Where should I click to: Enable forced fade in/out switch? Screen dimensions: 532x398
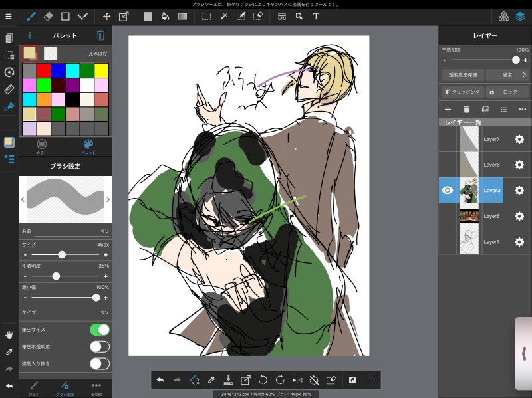(100, 363)
